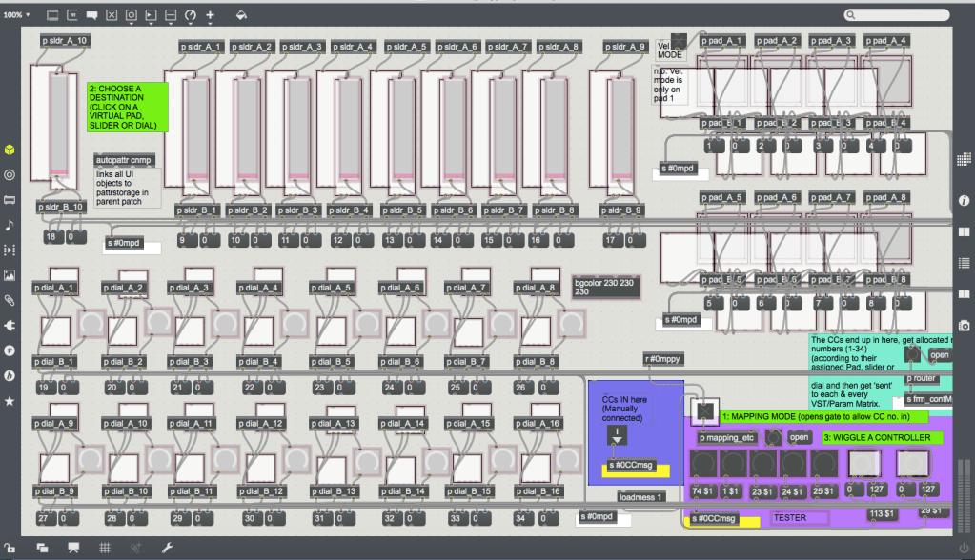This screenshot has height=560, width=975.
Task: Open the Inspector from right sidebar
Action: [x=964, y=200]
